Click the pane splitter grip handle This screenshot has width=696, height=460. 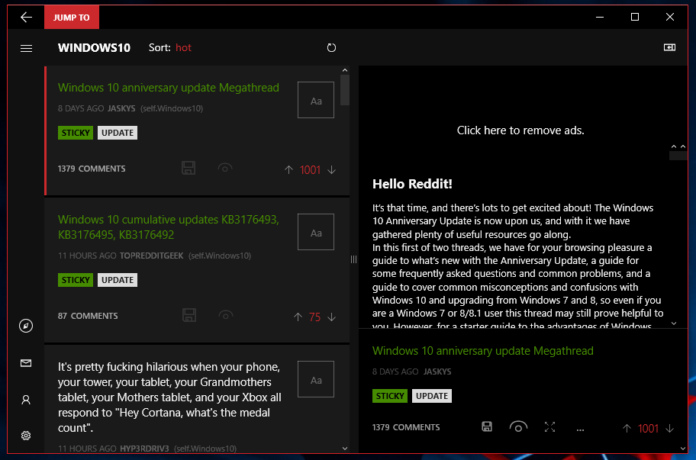[354, 259]
